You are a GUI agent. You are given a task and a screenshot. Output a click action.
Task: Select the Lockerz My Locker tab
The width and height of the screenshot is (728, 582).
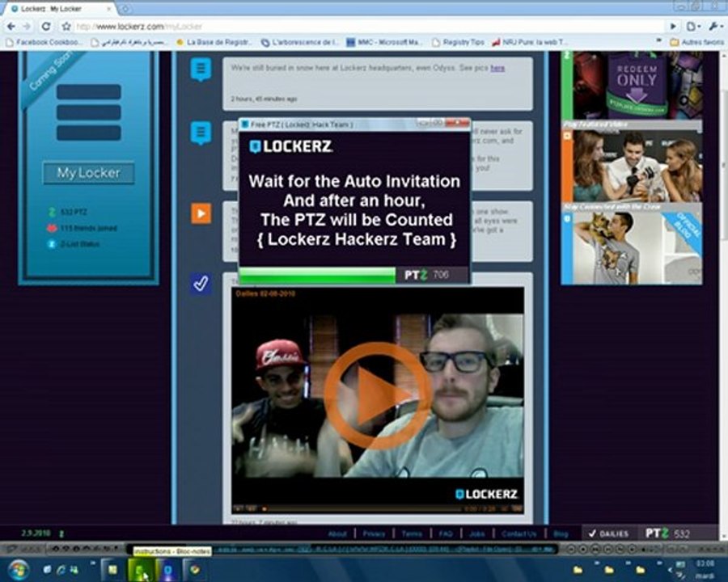tap(57, 9)
